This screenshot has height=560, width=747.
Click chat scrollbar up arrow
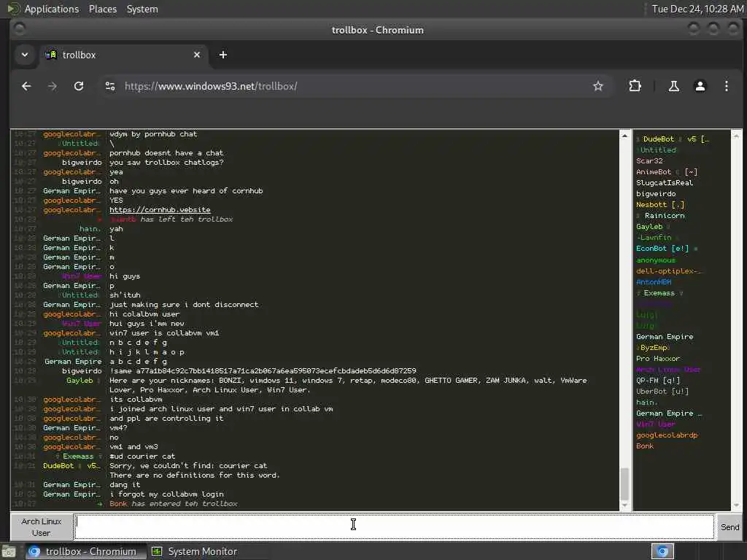pos(624,136)
